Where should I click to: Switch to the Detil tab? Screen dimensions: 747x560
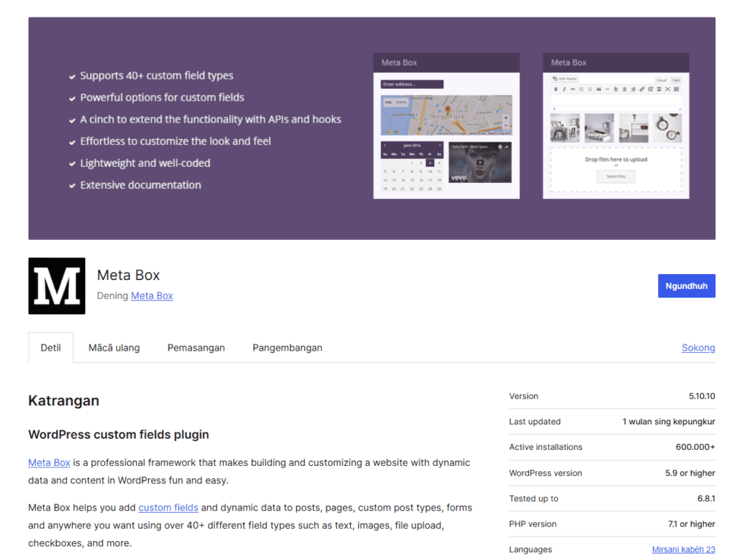click(50, 348)
